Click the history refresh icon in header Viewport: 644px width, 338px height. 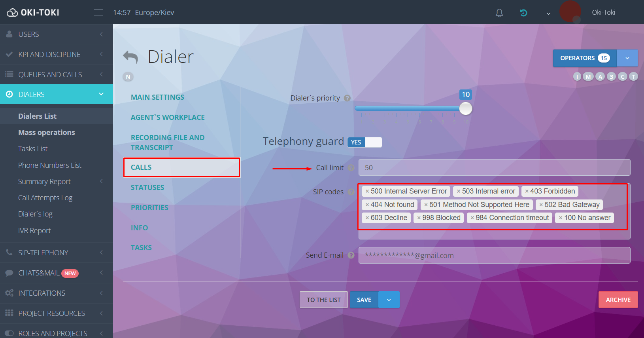click(x=523, y=13)
